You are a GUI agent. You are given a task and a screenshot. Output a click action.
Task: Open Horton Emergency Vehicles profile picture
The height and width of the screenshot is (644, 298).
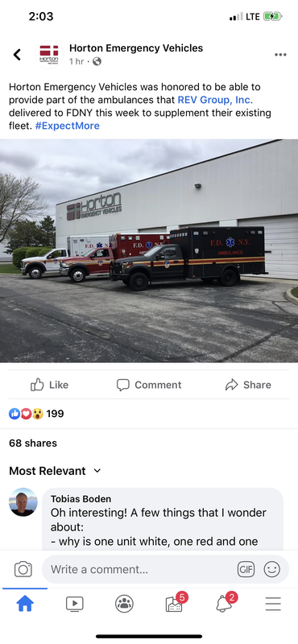coord(49,54)
